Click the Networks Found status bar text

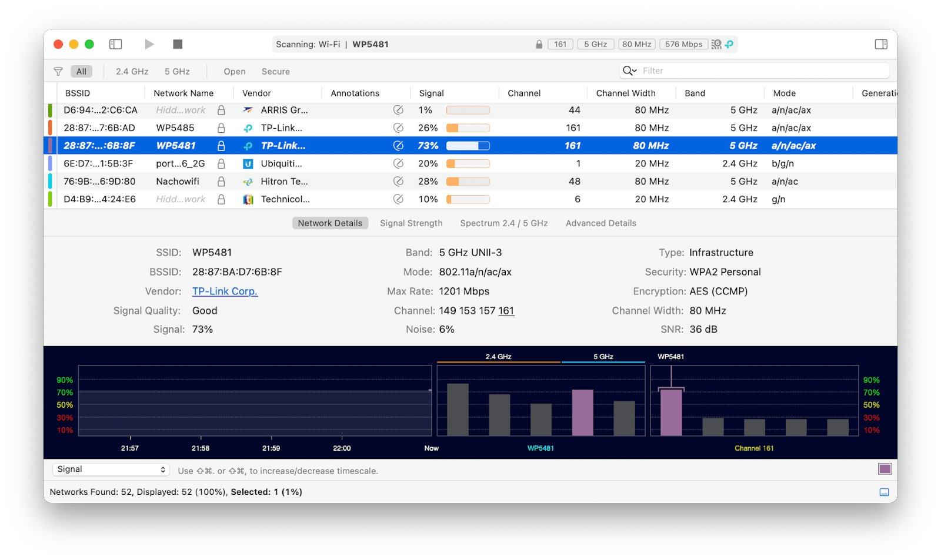click(176, 492)
